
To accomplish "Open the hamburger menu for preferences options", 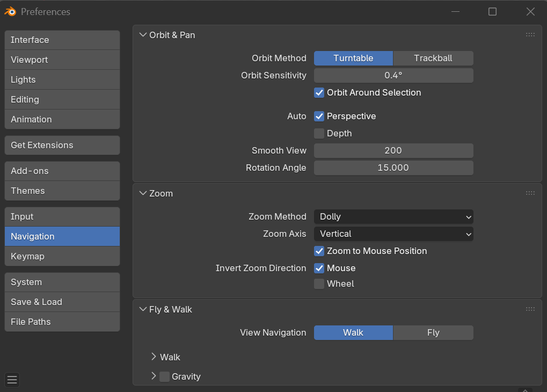I will point(12,380).
